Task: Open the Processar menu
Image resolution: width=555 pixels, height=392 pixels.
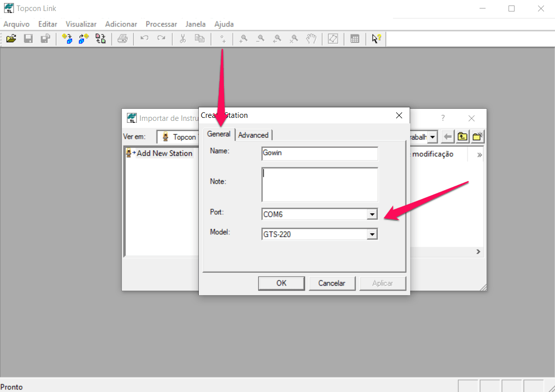Action: coord(161,24)
